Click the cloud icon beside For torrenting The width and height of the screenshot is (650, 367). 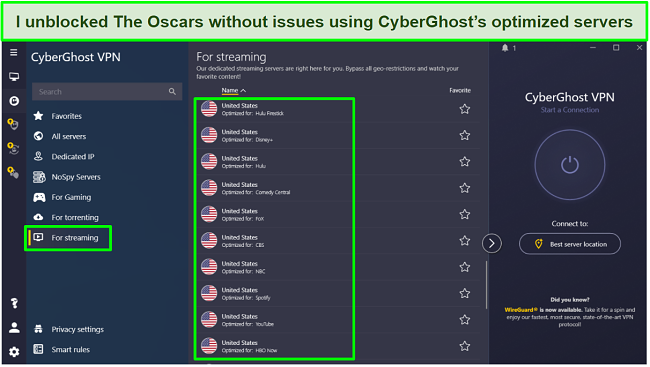(39, 217)
